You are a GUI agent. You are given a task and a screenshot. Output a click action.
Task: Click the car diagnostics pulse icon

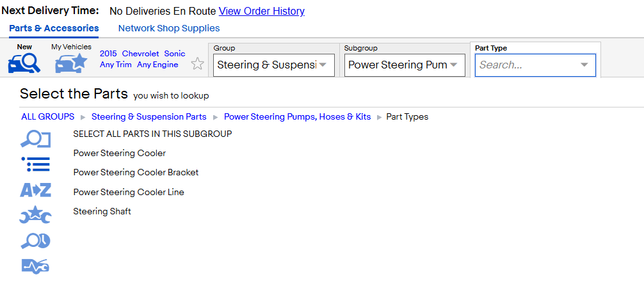35,266
